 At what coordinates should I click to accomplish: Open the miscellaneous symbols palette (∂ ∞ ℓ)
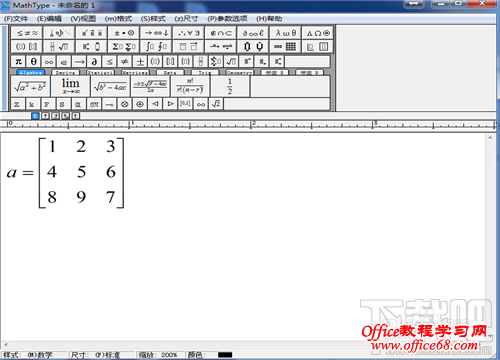pyautogui.click(x=253, y=33)
